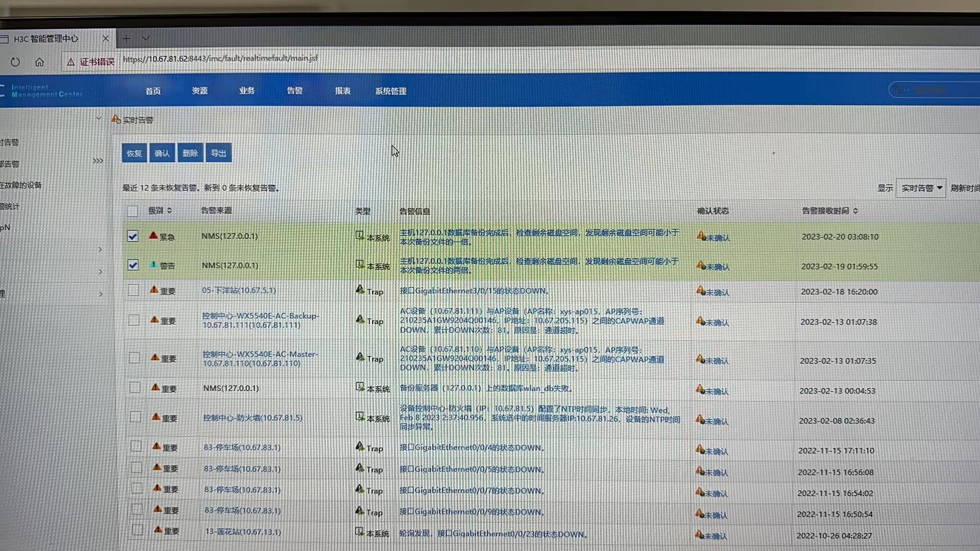Click the 导出 export button
This screenshot has width=980, height=551.
point(218,153)
